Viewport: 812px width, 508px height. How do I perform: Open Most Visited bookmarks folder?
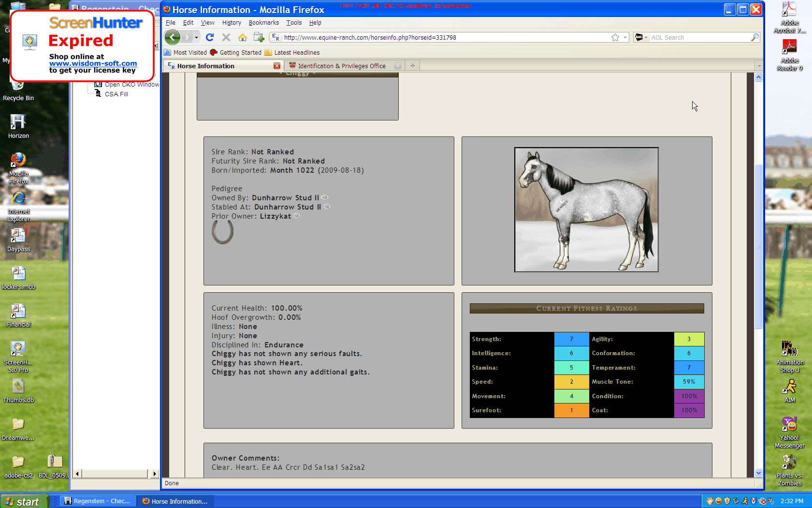pyautogui.click(x=185, y=53)
